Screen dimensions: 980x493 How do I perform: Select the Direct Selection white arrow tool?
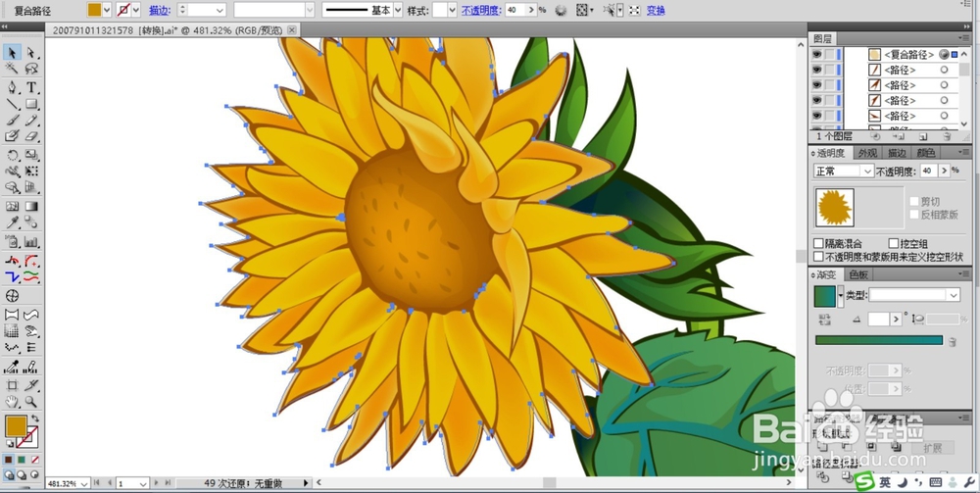pyautogui.click(x=31, y=53)
